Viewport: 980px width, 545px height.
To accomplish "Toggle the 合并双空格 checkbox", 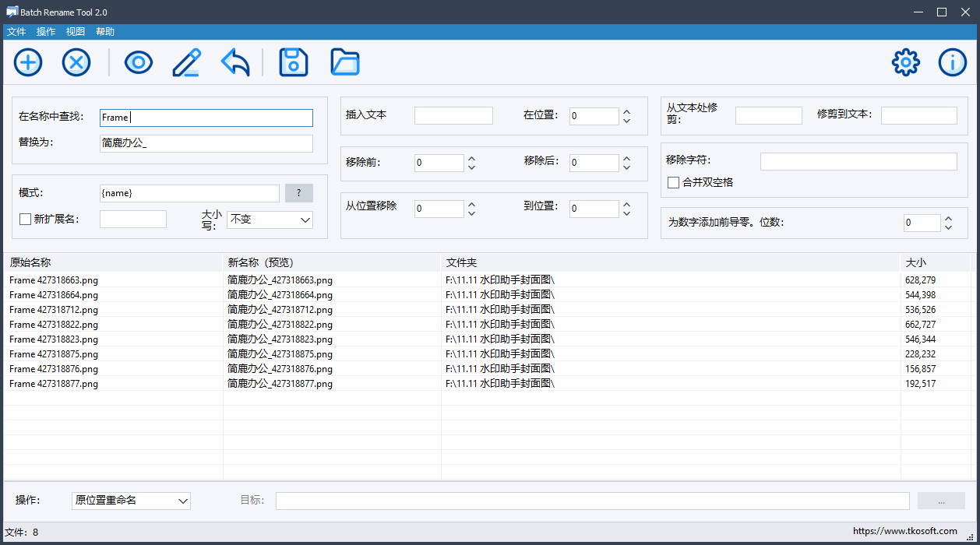I will pyautogui.click(x=674, y=182).
